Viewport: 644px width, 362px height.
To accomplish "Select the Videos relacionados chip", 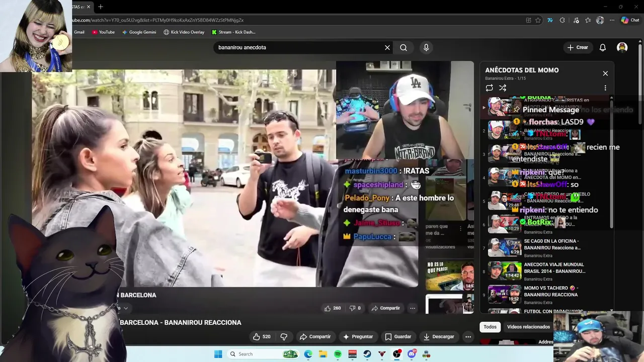I will click(528, 327).
